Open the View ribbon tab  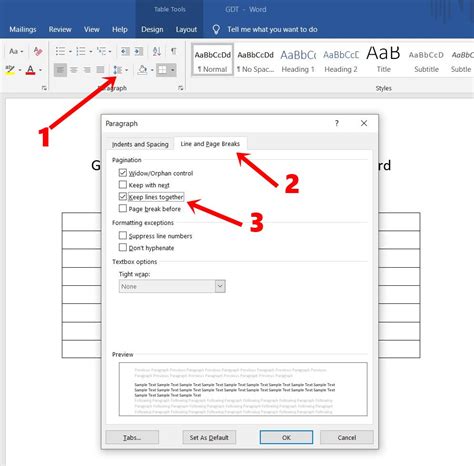pyautogui.click(x=91, y=29)
